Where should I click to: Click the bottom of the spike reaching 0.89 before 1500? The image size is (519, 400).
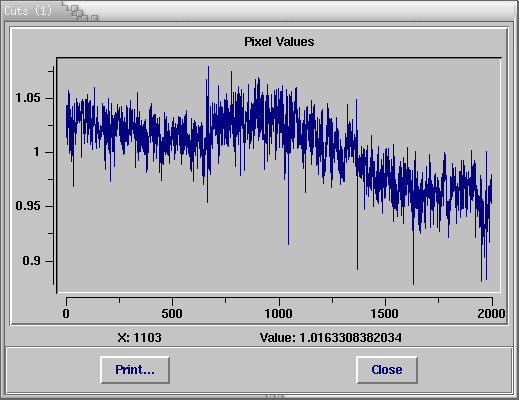point(357,268)
